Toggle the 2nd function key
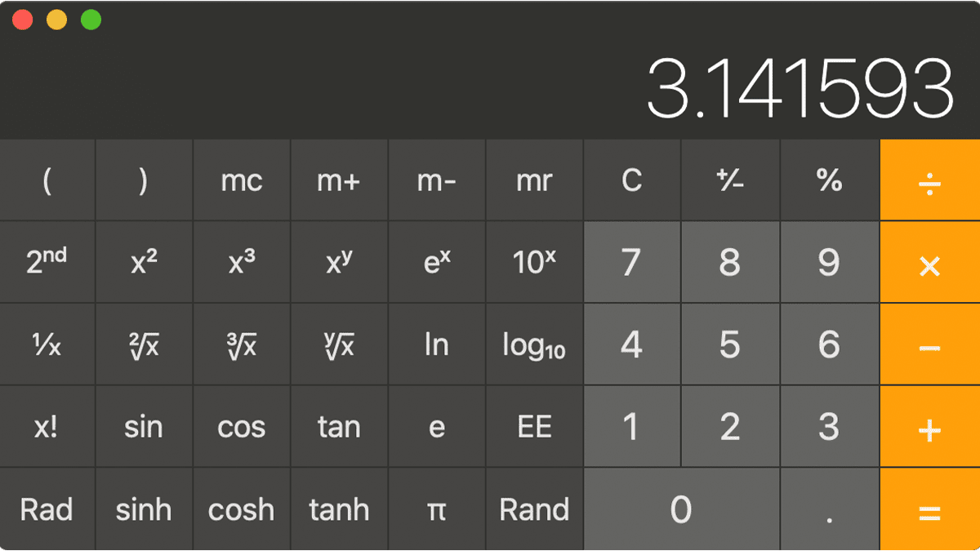This screenshot has width=980, height=551. coord(47,262)
